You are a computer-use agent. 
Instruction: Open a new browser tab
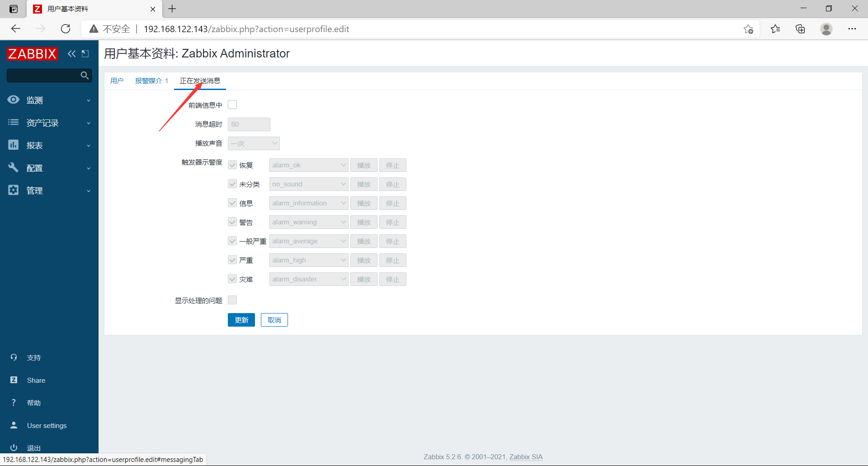(172, 9)
